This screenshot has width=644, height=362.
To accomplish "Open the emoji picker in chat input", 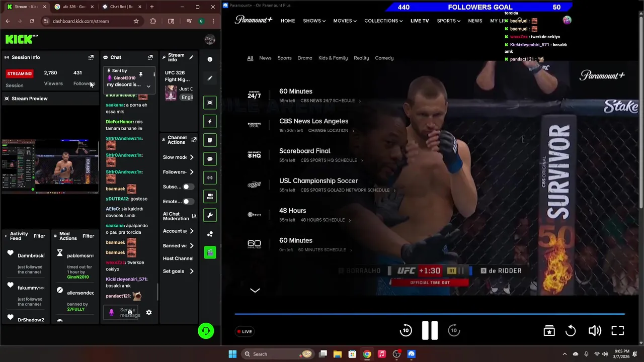I will (130, 312).
